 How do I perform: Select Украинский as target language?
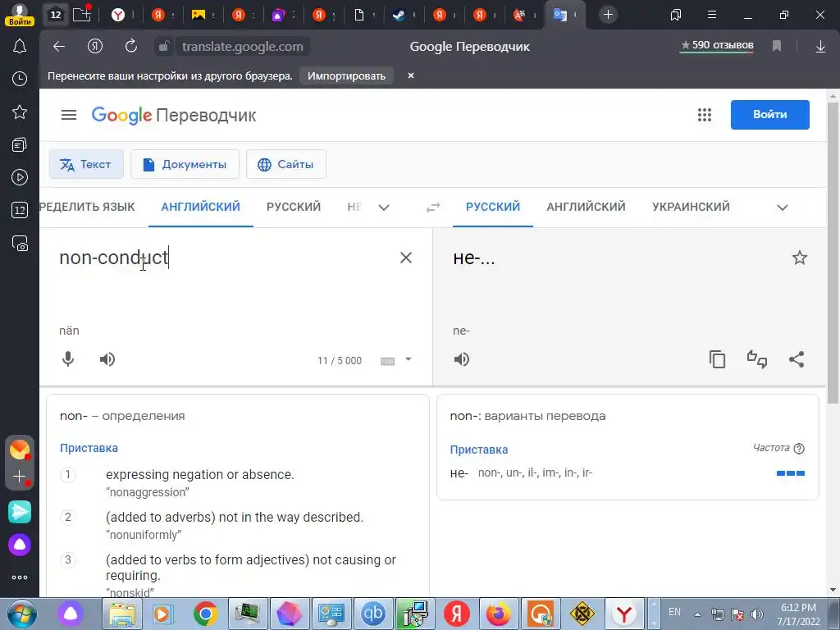(x=691, y=207)
